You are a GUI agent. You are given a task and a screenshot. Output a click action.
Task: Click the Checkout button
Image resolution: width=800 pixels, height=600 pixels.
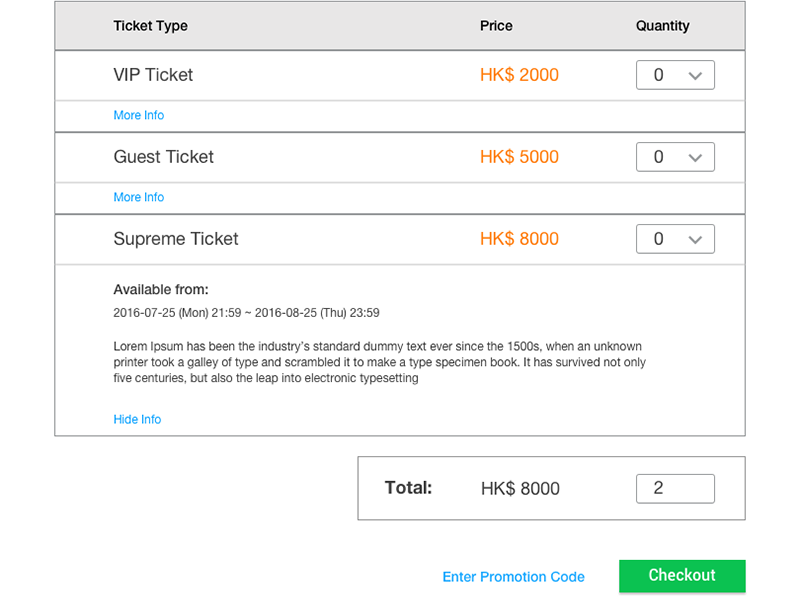[682, 576]
